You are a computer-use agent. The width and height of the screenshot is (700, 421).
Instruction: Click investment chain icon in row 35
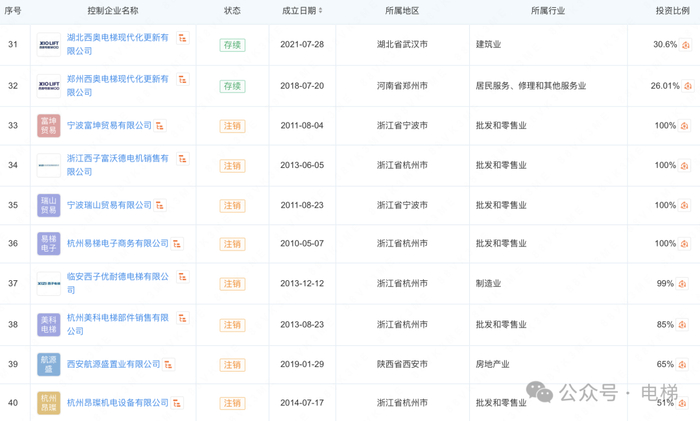pyautogui.click(x=684, y=206)
